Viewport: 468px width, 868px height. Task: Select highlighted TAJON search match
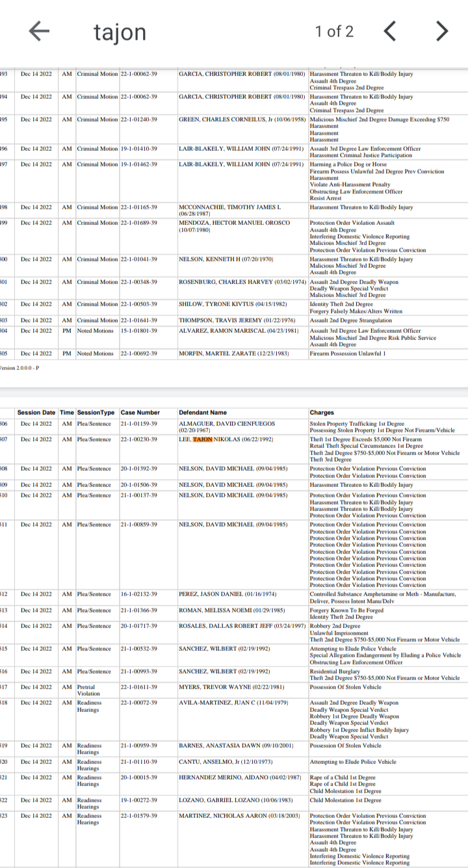(x=202, y=440)
